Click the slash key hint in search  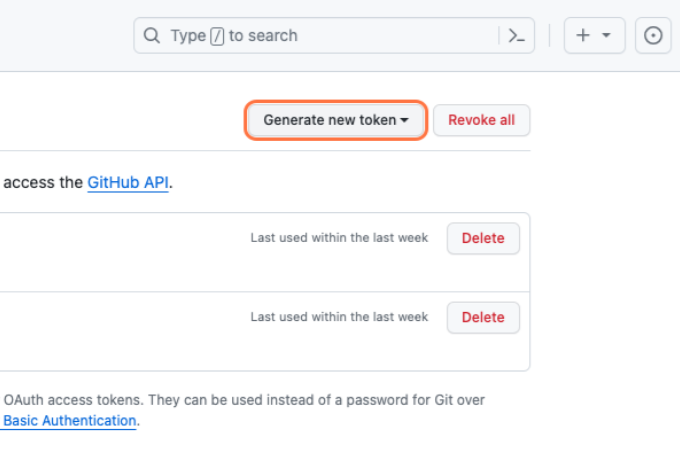[217, 36]
